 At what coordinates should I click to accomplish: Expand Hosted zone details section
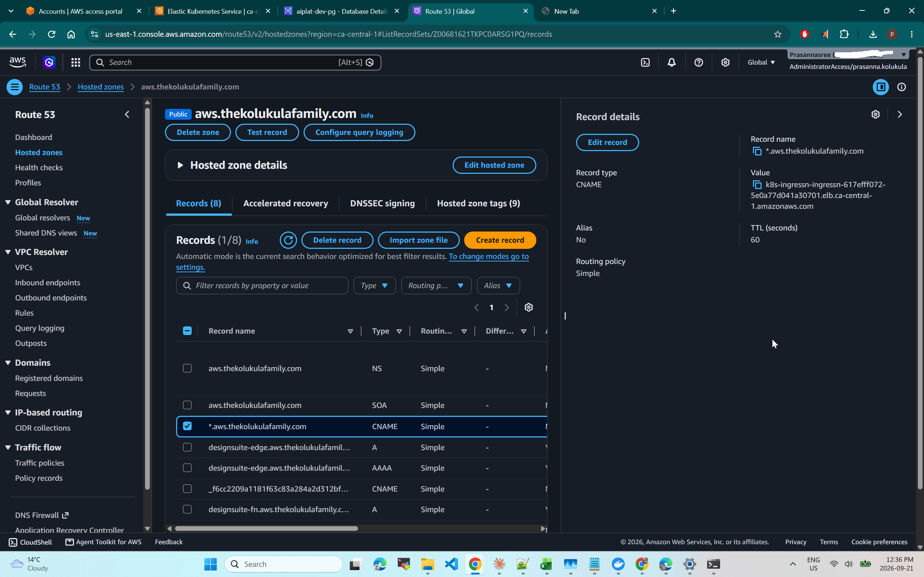click(180, 165)
